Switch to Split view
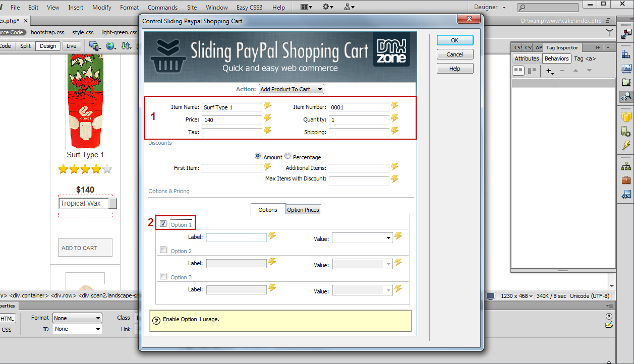The width and height of the screenshot is (634, 364). pyautogui.click(x=26, y=46)
